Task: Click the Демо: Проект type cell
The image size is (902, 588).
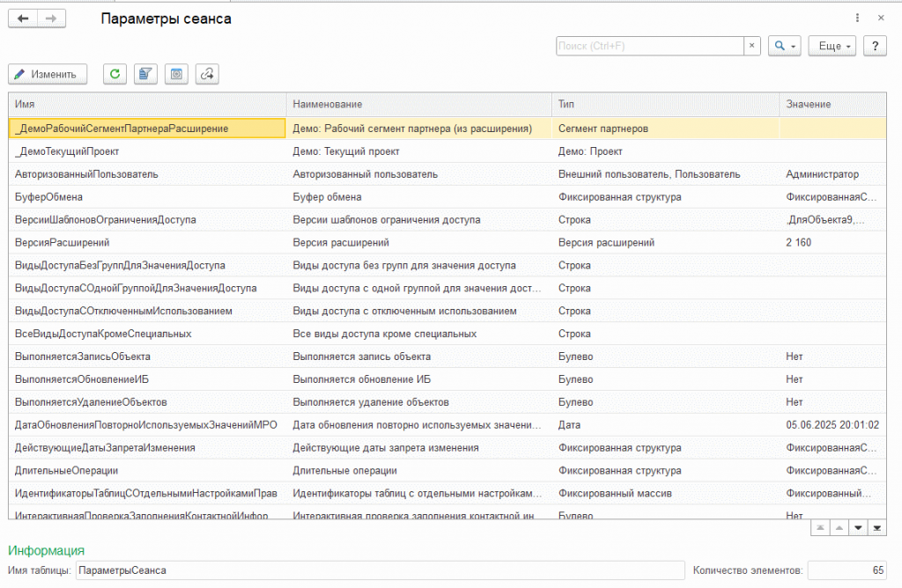Action: click(666, 151)
